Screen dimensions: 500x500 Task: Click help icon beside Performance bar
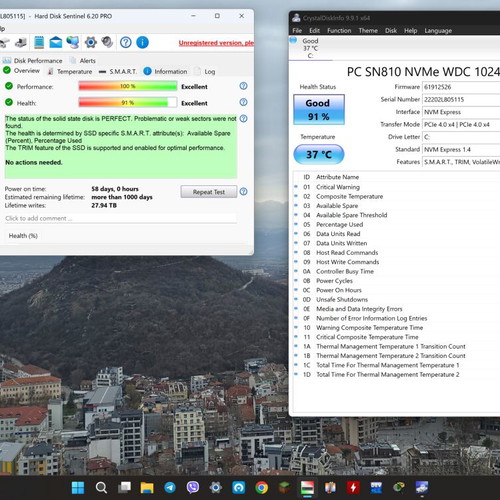[244, 86]
